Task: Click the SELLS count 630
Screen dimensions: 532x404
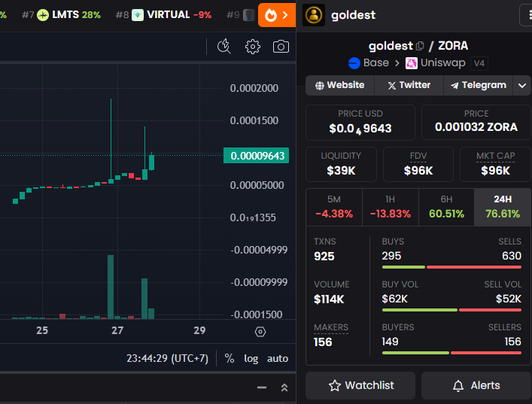Action: (511, 256)
